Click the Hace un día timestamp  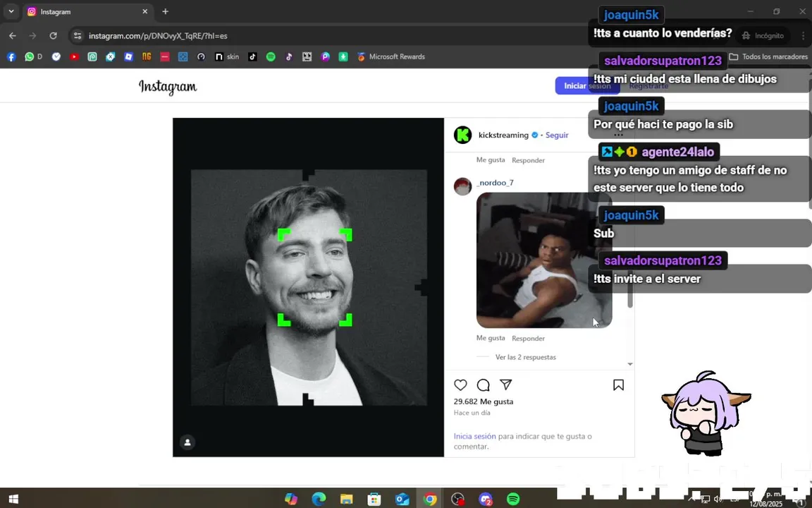pos(472,413)
